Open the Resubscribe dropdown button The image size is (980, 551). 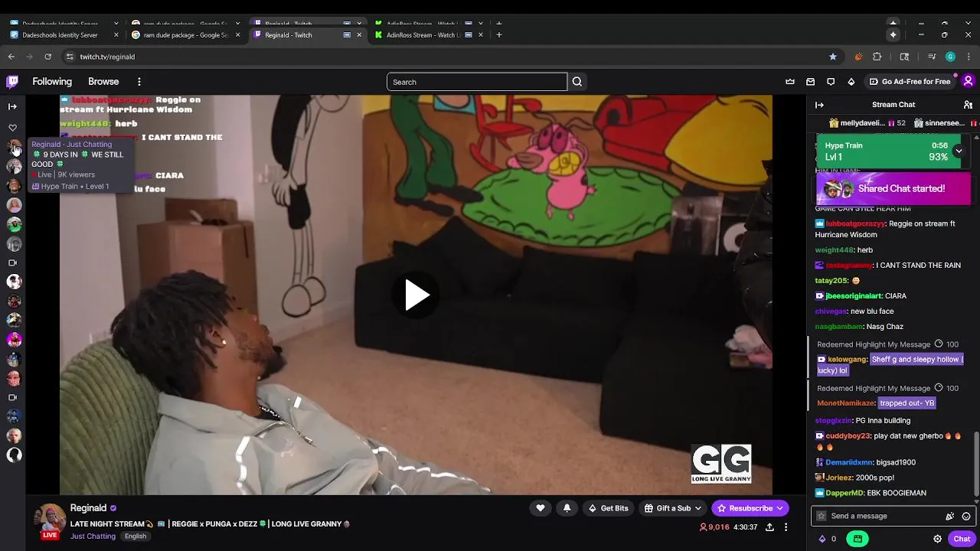pyautogui.click(x=750, y=508)
